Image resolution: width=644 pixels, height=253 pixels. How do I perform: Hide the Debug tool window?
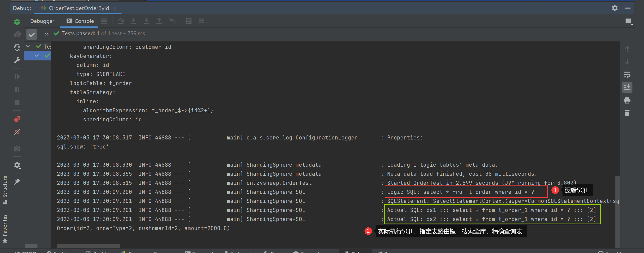(x=628, y=8)
